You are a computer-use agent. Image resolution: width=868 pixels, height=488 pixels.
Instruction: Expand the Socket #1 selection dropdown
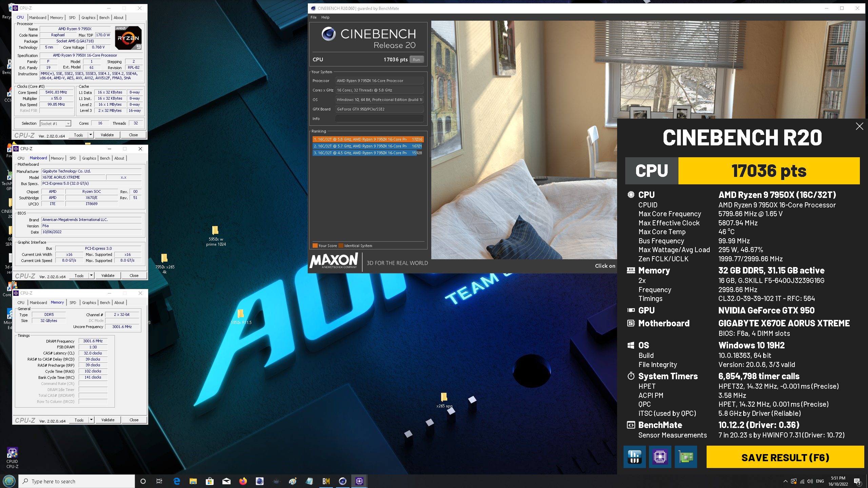(x=68, y=124)
